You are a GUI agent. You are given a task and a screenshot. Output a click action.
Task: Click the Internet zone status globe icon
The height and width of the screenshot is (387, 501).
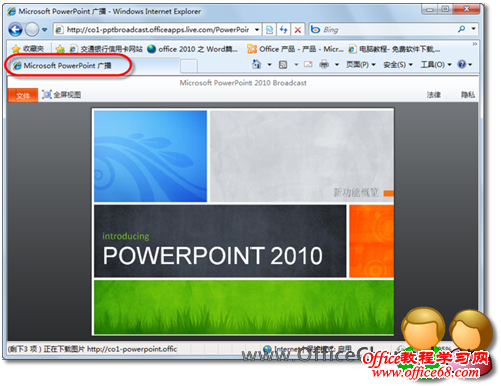pyautogui.click(x=267, y=349)
